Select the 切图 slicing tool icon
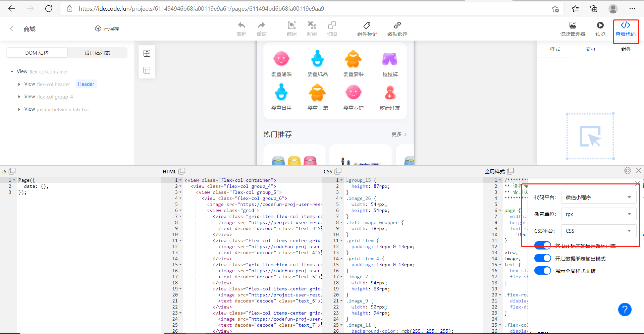The image size is (644, 334). point(332,29)
